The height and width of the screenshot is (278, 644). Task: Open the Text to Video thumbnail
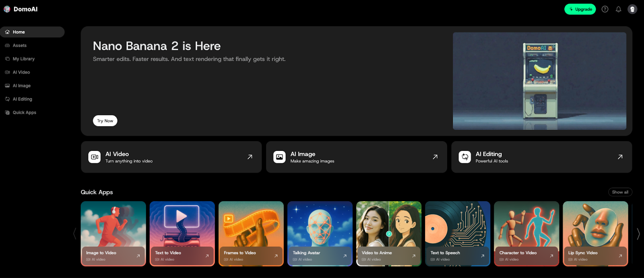click(182, 234)
